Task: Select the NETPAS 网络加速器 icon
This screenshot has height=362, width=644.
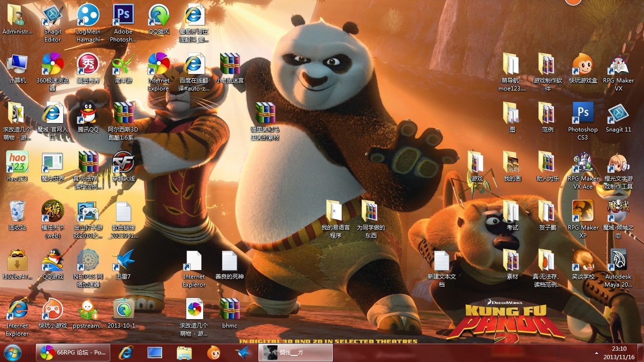Action: (x=88, y=269)
